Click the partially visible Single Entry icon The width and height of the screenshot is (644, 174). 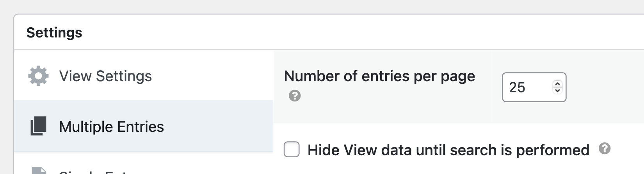click(x=38, y=171)
